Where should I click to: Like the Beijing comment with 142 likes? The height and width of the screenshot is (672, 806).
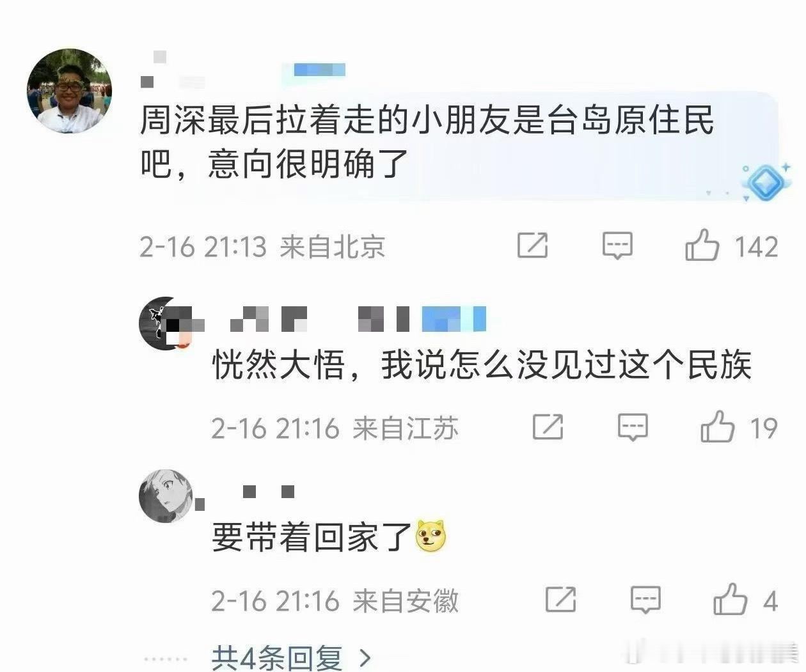(x=702, y=246)
